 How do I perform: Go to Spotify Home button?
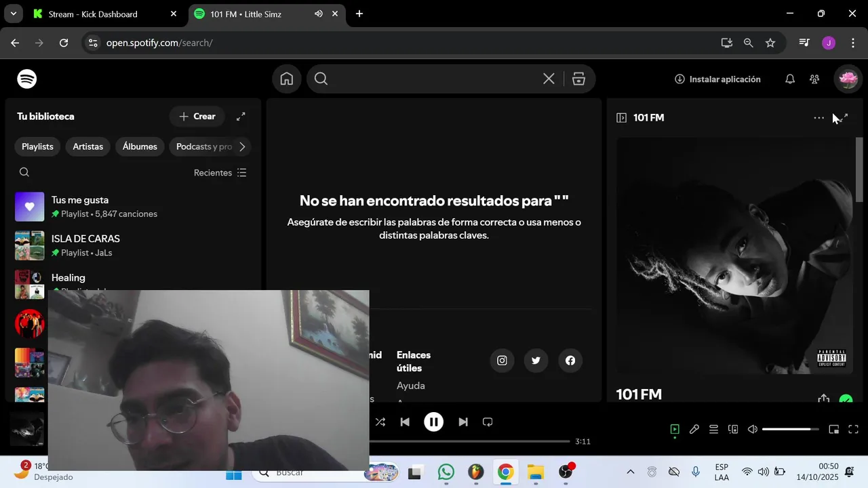(287, 79)
